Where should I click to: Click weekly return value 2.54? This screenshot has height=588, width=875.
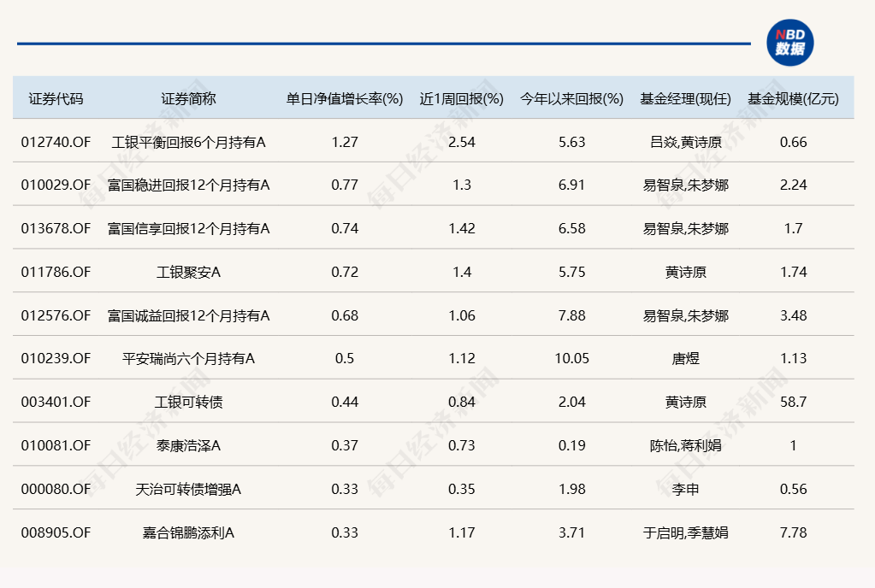[x=462, y=142]
